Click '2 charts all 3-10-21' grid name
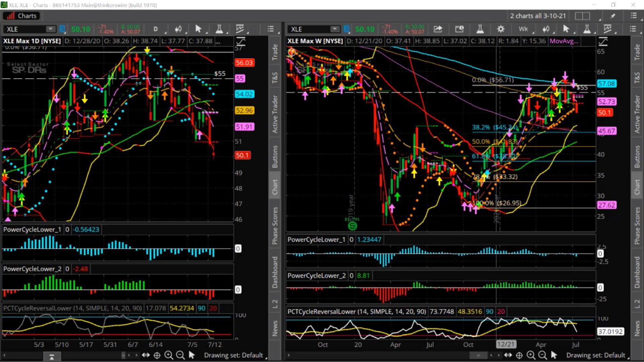644x362 pixels. coord(538,16)
